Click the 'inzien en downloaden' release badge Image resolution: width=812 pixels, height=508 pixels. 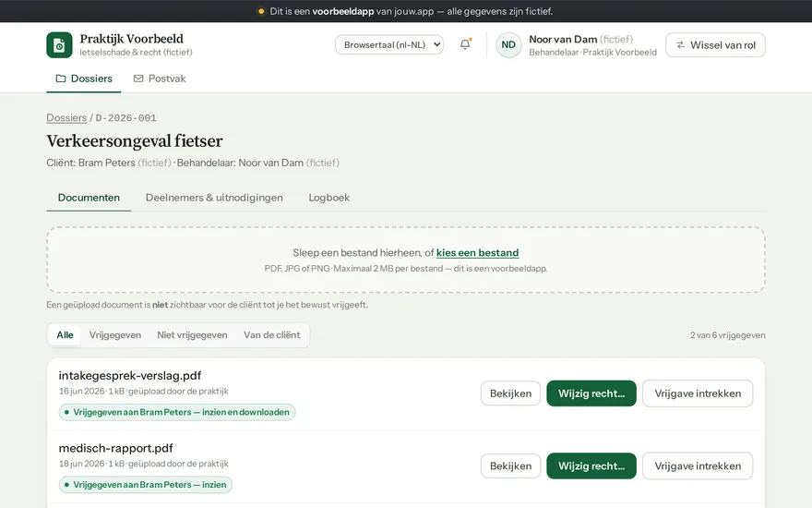point(177,412)
